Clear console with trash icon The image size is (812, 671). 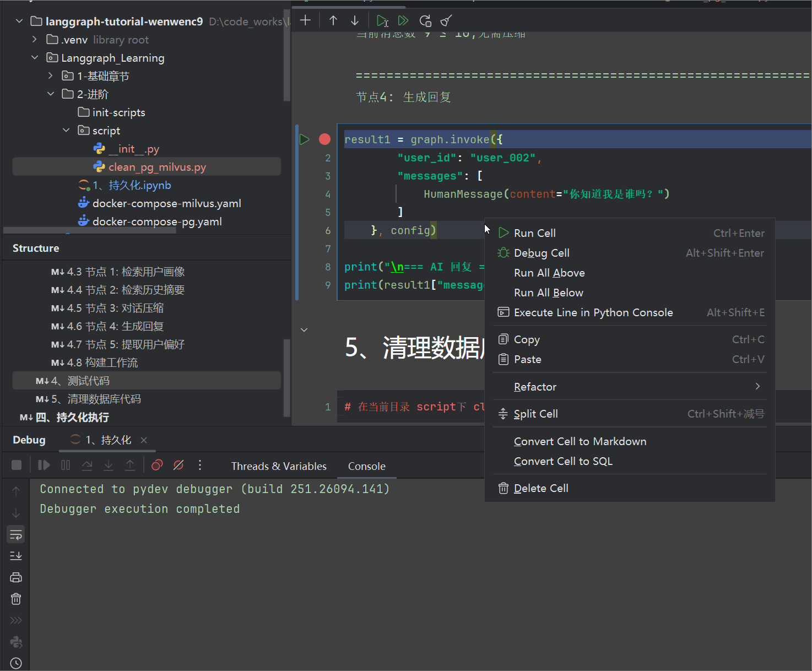16,599
